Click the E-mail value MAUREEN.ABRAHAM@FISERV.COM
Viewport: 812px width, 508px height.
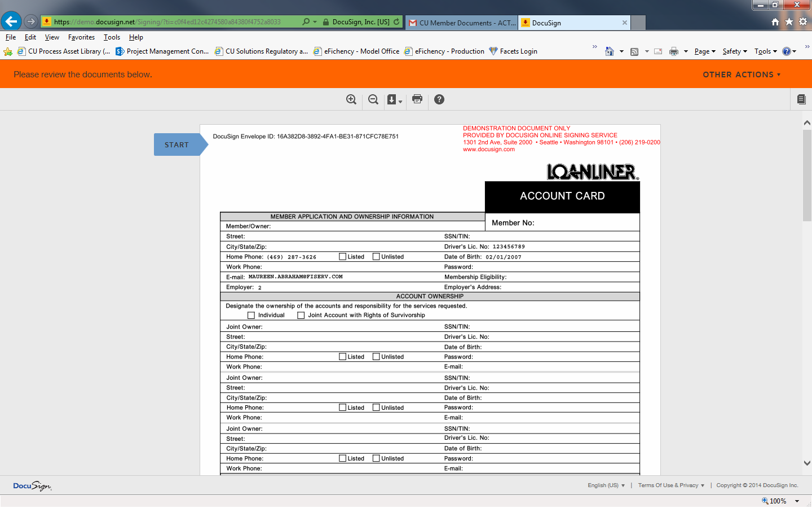point(295,277)
